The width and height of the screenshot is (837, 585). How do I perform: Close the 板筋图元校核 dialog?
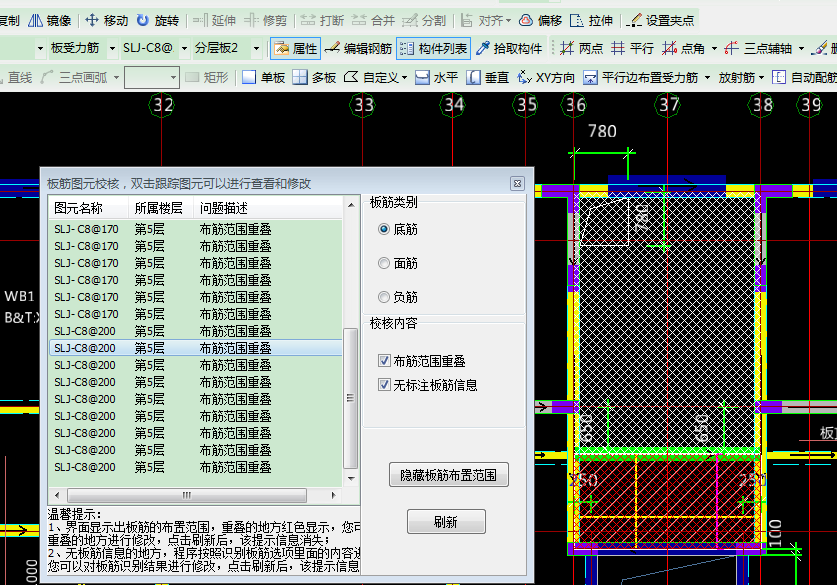tap(517, 184)
